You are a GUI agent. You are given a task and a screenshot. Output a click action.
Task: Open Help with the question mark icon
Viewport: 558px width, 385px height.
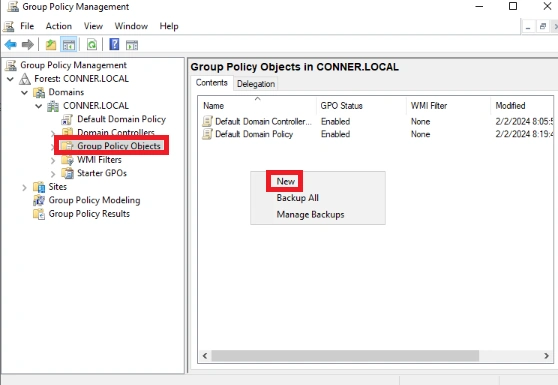pyautogui.click(x=114, y=45)
